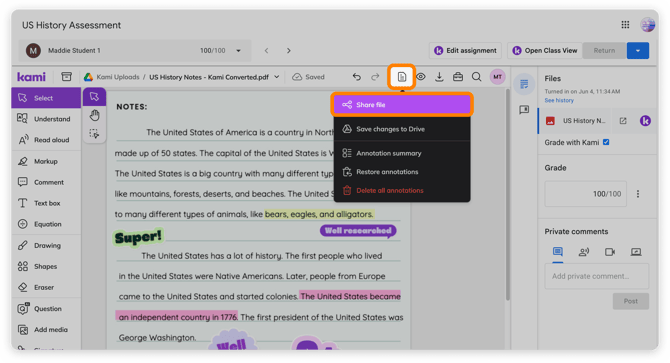The height and width of the screenshot is (363, 670).
Task: Click the purple Kami icon beside file
Action: (x=645, y=121)
